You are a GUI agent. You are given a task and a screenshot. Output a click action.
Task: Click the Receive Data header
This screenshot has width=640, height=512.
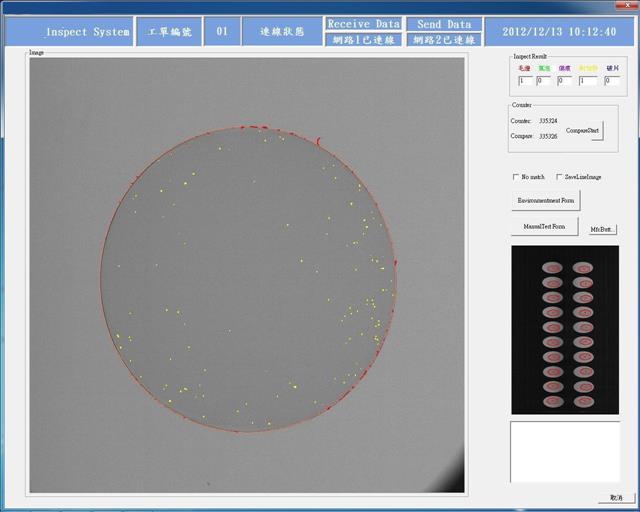pos(363,24)
